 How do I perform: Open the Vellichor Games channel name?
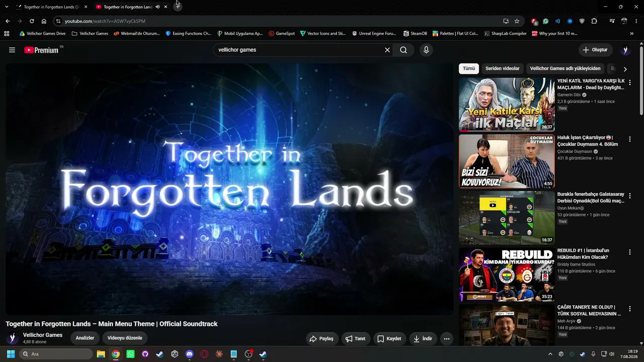coord(43,335)
